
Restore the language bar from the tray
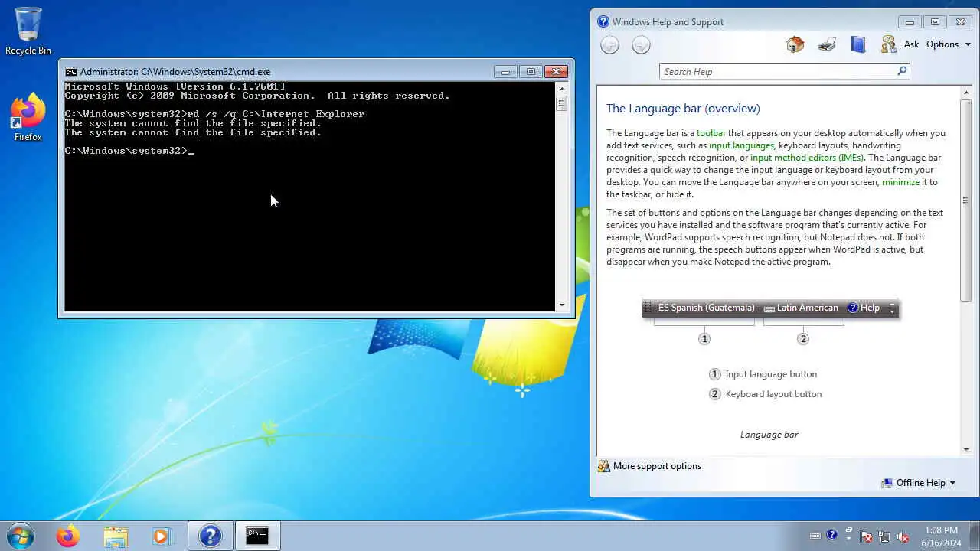848,530
